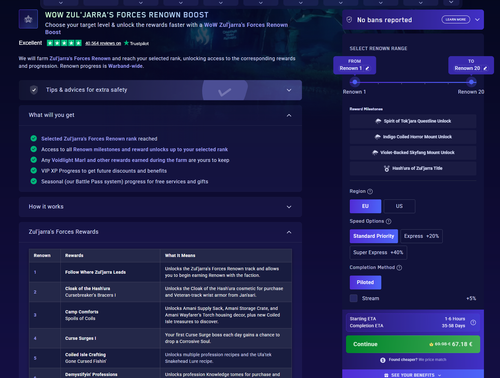The image size is (500, 378).
Task: Click the mount icon on Violet-Backed Skyfang milestone
Action: click(375, 153)
